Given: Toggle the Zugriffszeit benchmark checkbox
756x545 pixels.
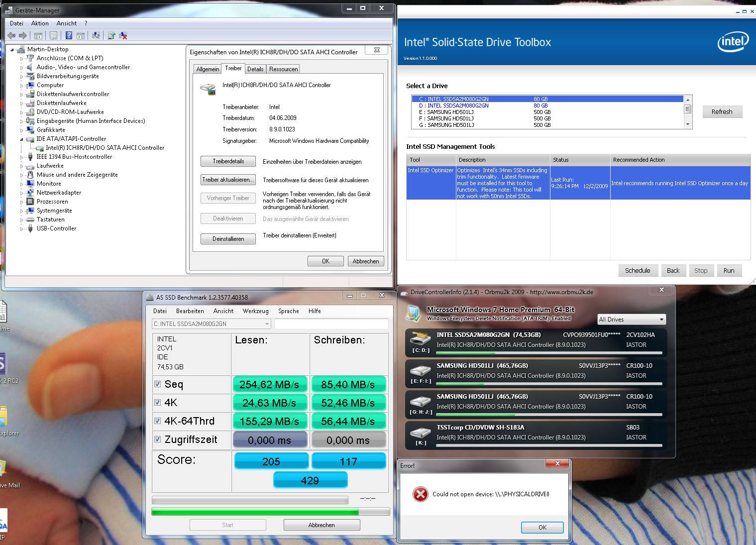Looking at the screenshot, I should click(157, 439).
